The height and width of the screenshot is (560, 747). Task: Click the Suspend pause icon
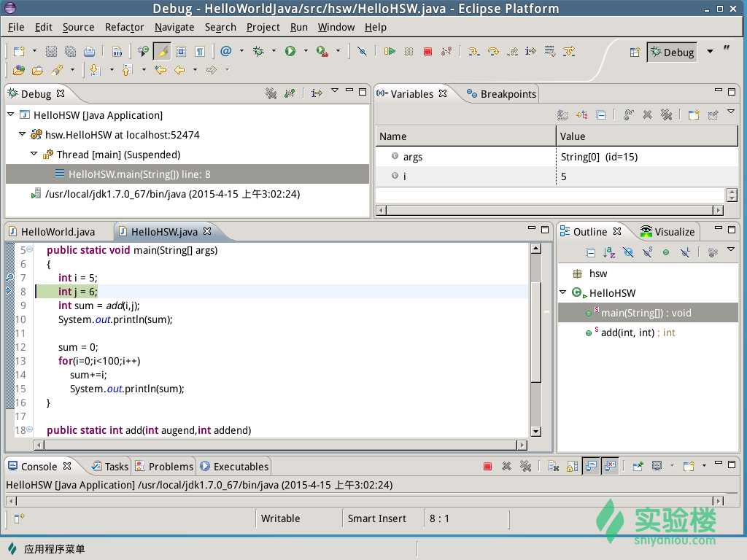(x=409, y=51)
